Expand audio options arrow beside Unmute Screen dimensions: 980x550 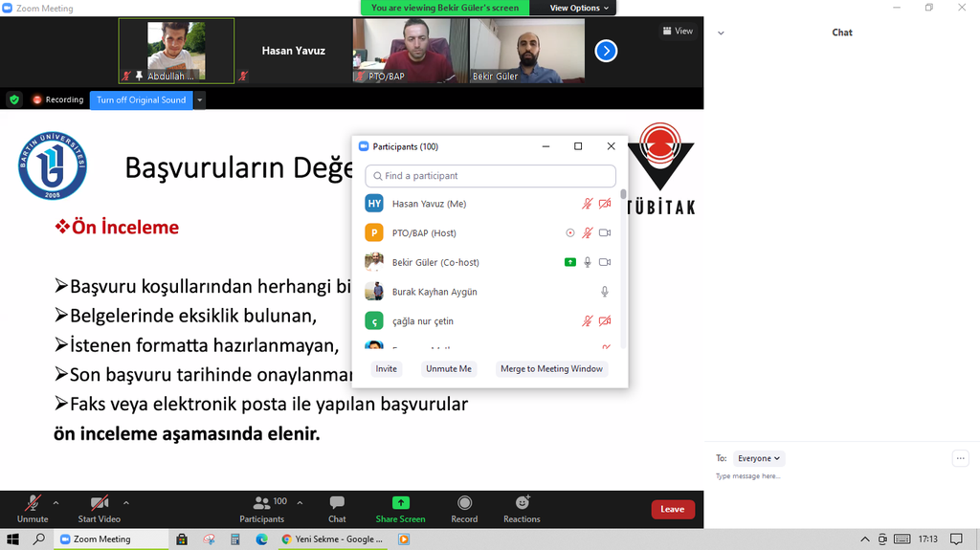tap(56, 502)
